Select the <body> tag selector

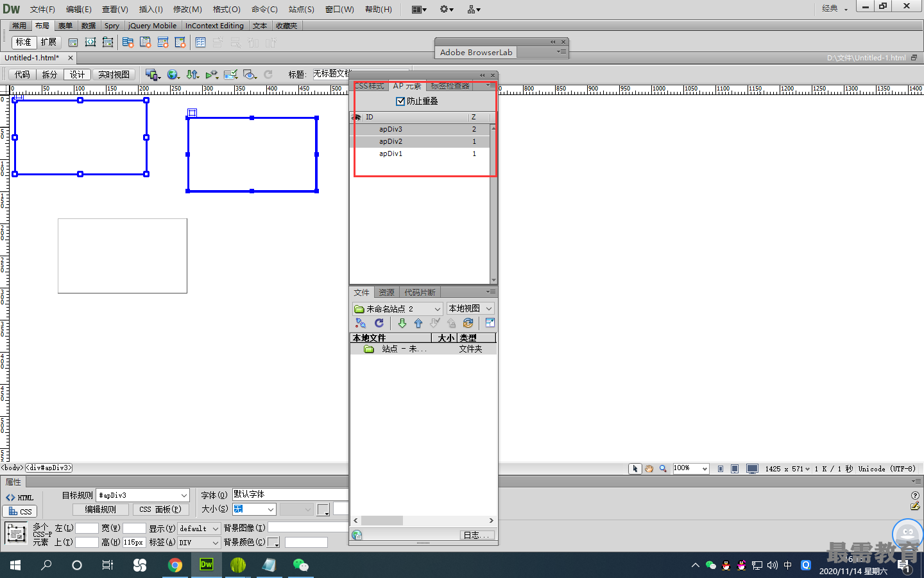click(12, 468)
